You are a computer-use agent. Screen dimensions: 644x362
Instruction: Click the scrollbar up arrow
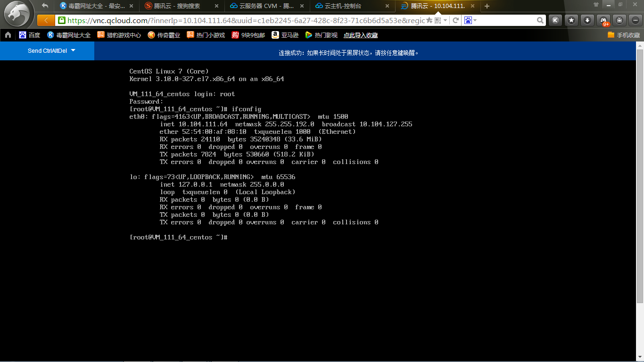[640, 45]
